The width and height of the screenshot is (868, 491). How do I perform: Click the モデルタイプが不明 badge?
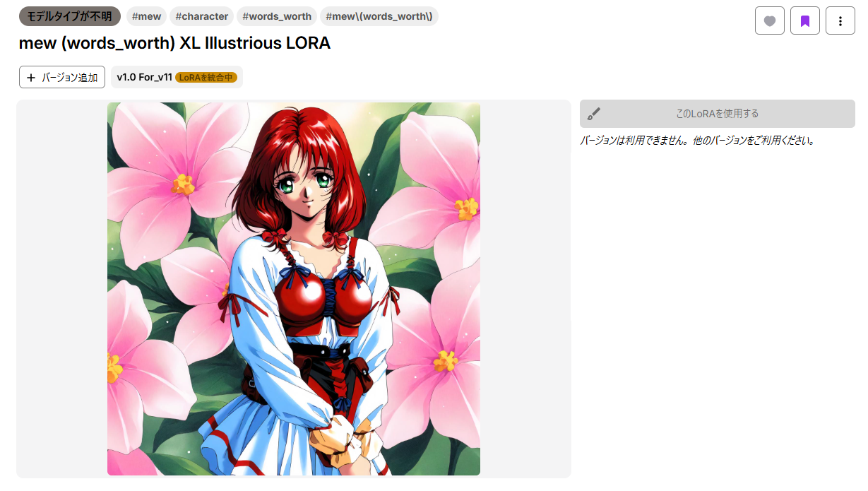coord(70,16)
